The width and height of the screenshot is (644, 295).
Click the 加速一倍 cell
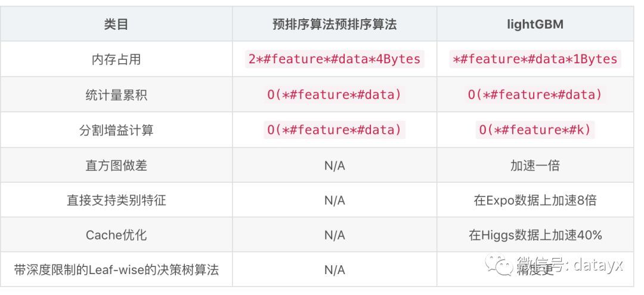click(x=535, y=165)
